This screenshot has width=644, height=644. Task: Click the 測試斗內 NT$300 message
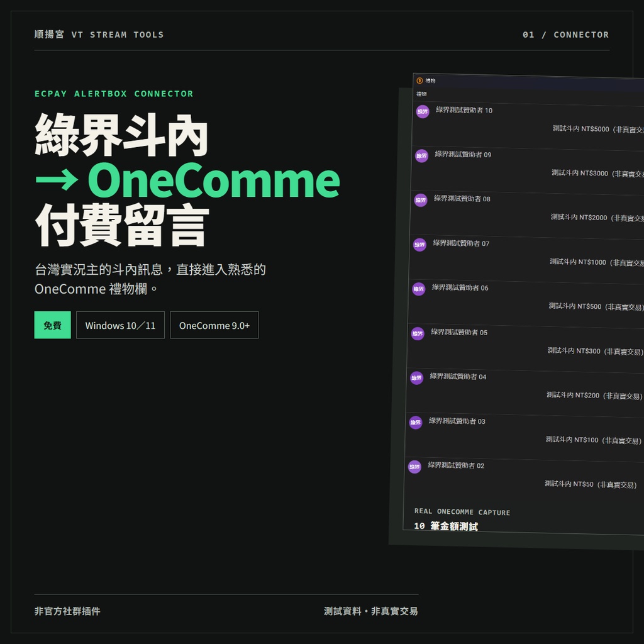pos(595,351)
